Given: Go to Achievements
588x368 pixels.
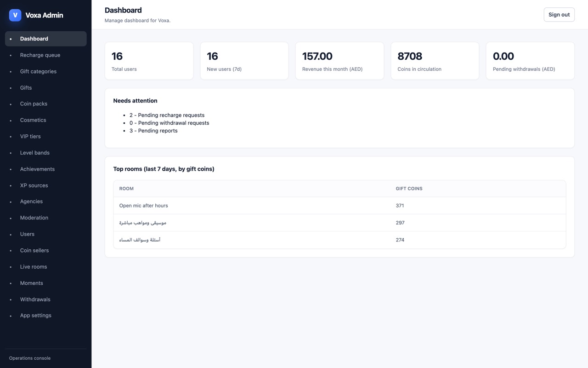Looking at the screenshot, I should coord(45,169).
